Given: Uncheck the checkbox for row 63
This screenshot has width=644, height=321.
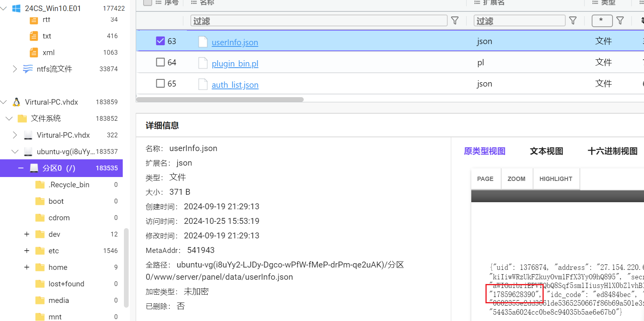Looking at the screenshot, I should click(x=160, y=41).
